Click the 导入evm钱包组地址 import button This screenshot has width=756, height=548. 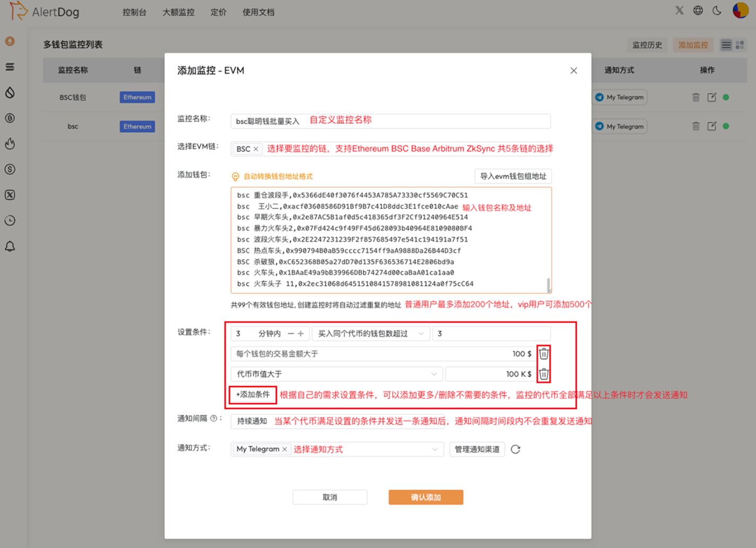pos(512,176)
